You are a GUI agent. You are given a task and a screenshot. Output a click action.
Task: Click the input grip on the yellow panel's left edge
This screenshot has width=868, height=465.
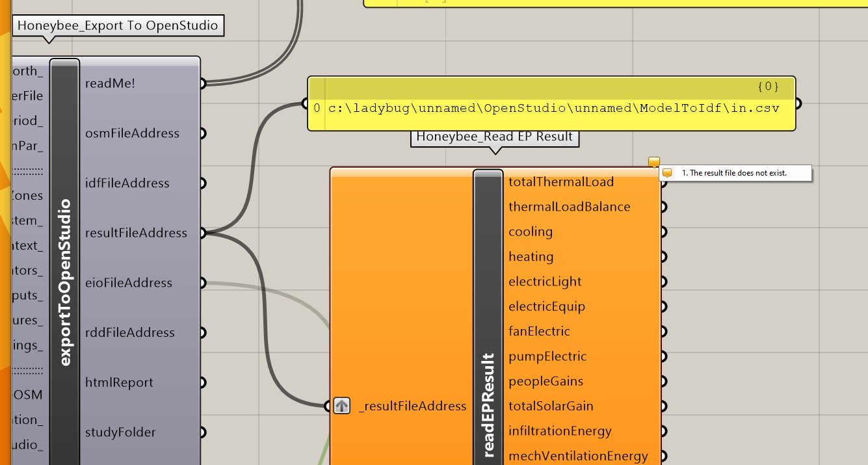point(304,103)
